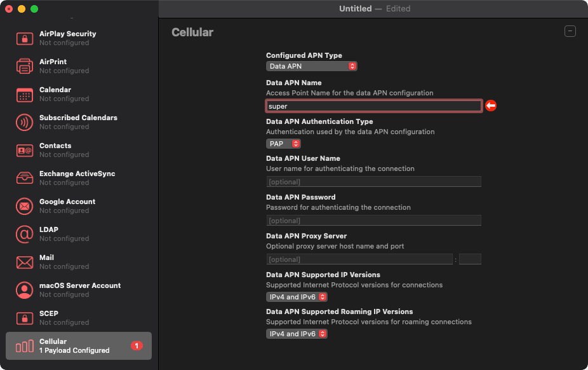Click the Untitled window title
588x370 pixels.
355,8
